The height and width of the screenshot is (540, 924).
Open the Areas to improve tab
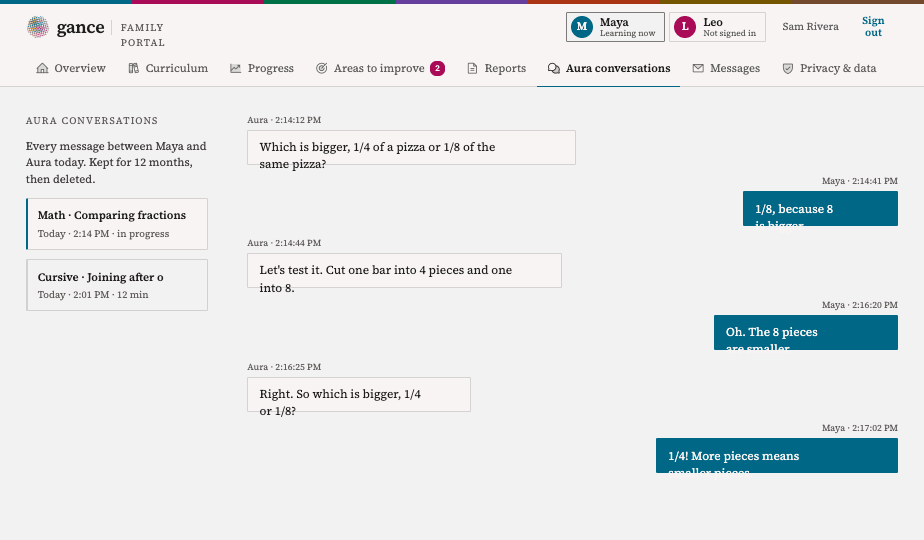click(380, 68)
